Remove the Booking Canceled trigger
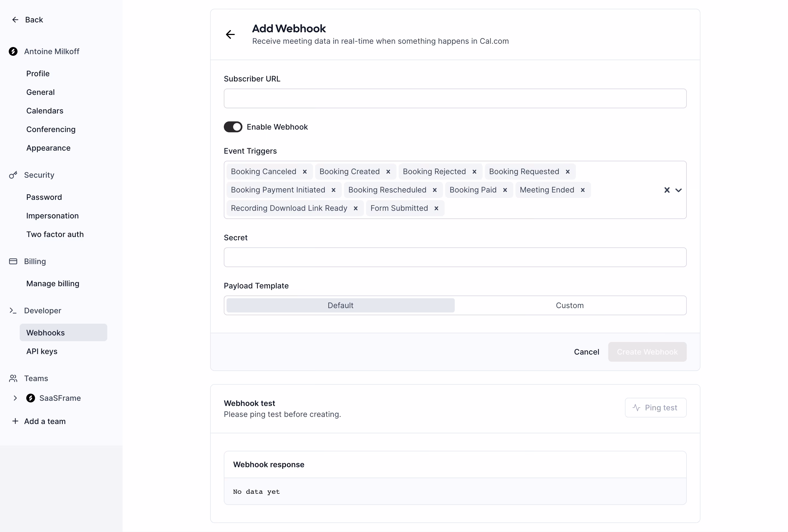 305,172
